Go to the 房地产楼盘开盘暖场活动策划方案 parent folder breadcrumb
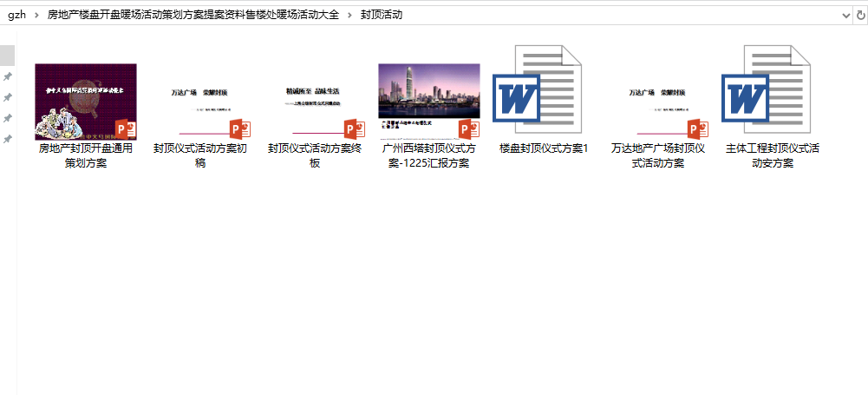Image resolution: width=868 pixels, height=395 pixels. tap(193, 15)
